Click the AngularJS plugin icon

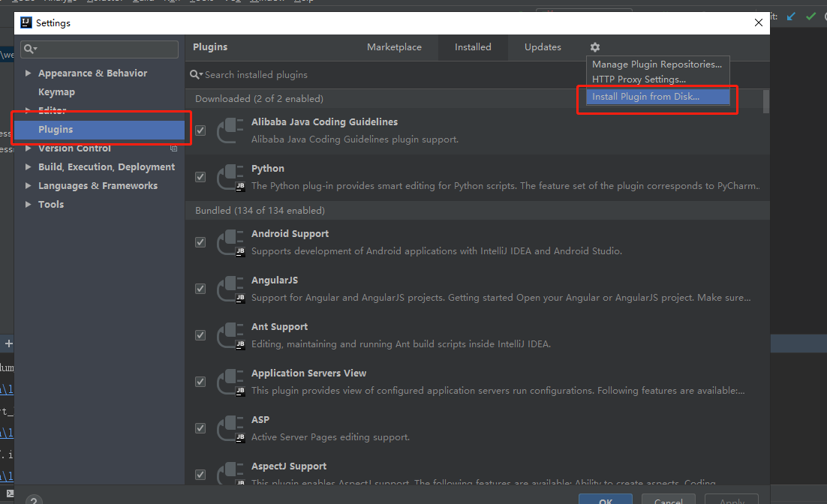coord(230,289)
